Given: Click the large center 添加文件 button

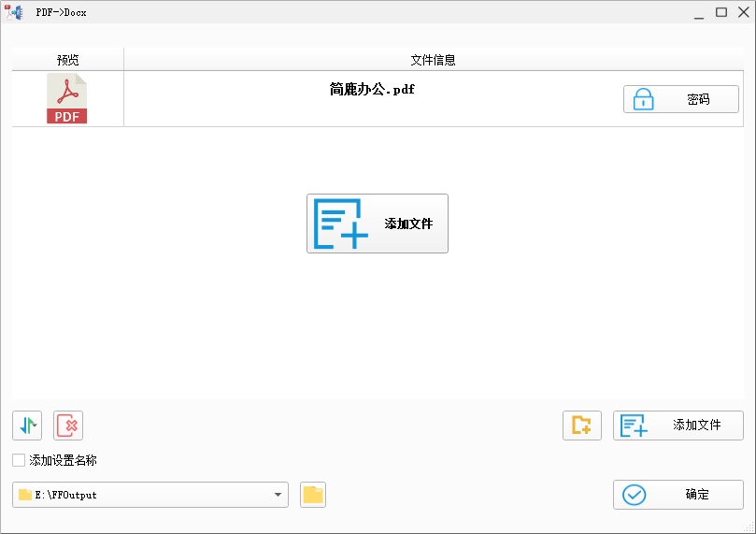Looking at the screenshot, I should click(x=378, y=224).
